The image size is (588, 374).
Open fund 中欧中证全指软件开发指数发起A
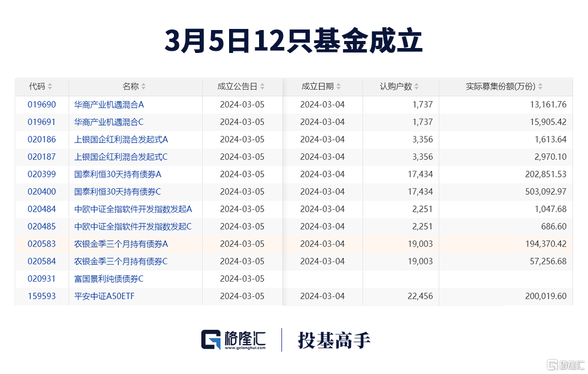pyautogui.click(x=133, y=209)
